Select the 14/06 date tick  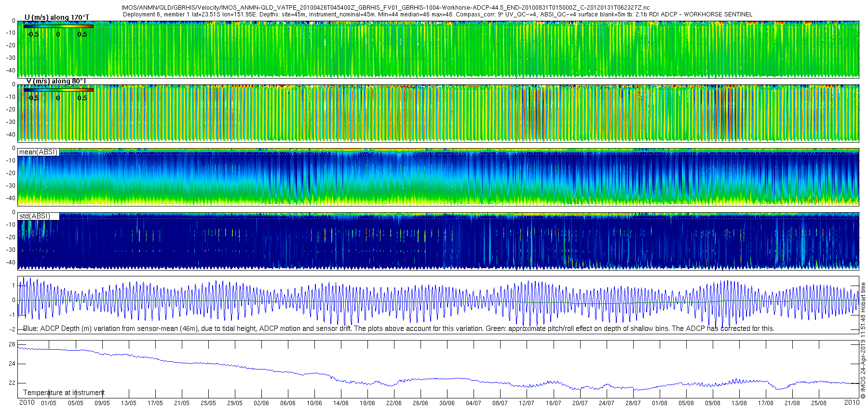(x=341, y=403)
